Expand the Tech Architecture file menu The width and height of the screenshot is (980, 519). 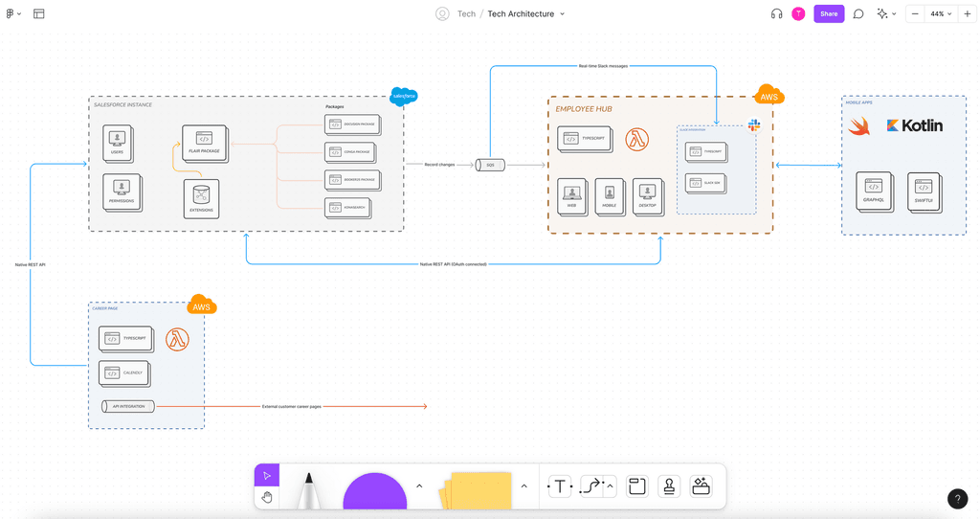(562, 13)
